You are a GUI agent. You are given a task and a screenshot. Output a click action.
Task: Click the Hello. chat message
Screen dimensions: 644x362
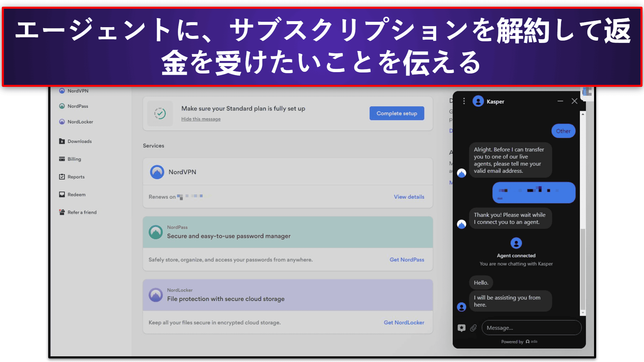pyautogui.click(x=481, y=283)
